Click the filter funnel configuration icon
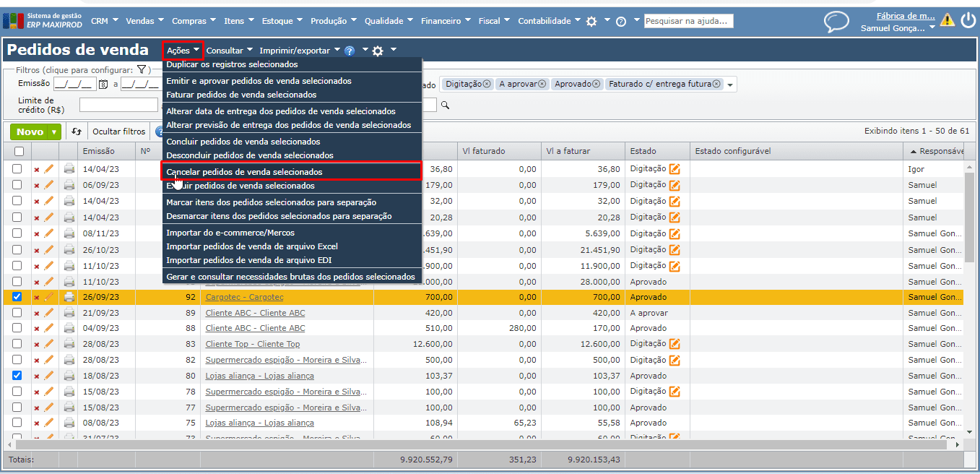This screenshot has height=474, width=980. click(142, 70)
